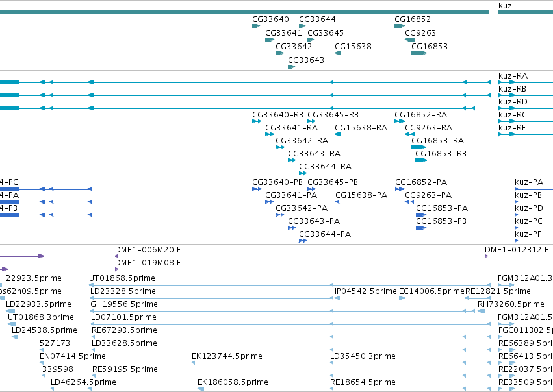
Task: Click EST EK123744.5prime
Action: click(x=227, y=356)
